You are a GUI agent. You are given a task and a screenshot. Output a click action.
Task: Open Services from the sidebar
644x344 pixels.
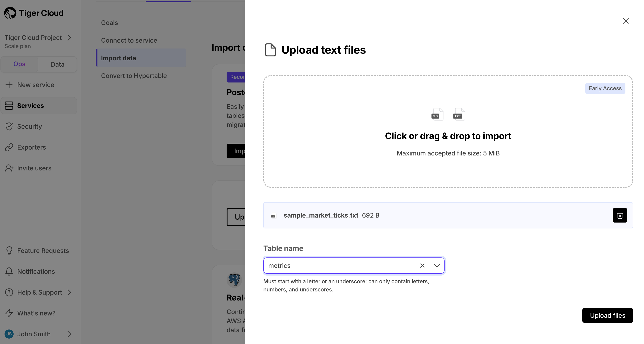[31, 106]
